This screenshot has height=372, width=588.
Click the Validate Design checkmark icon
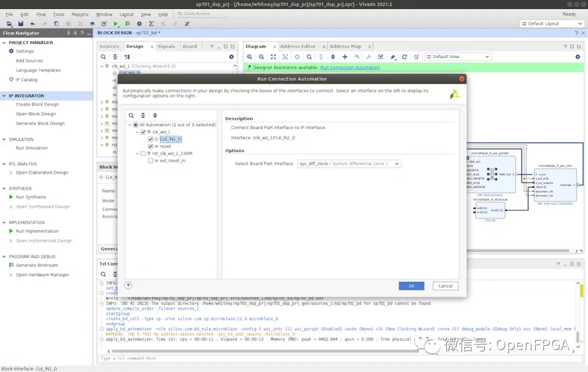(x=381, y=57)
